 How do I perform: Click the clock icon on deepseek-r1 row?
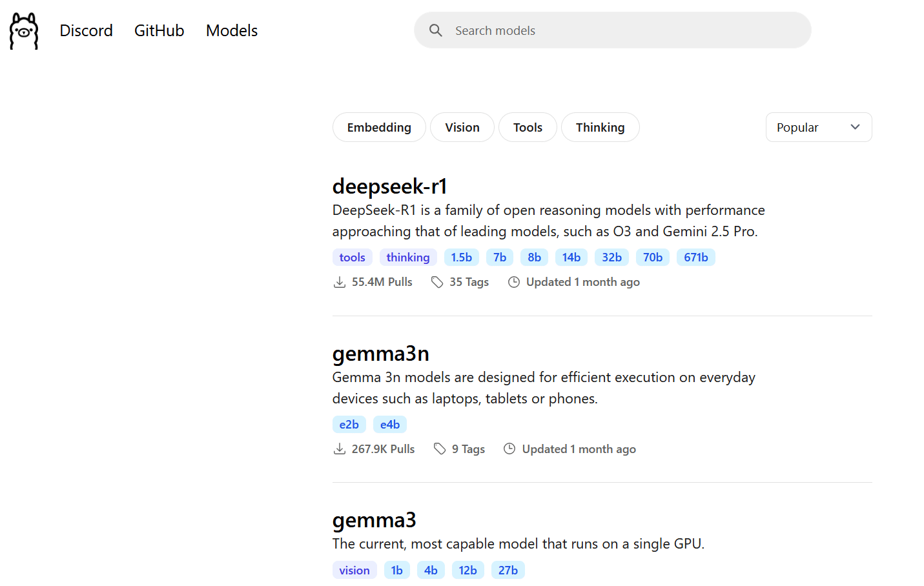click(514, 282)
